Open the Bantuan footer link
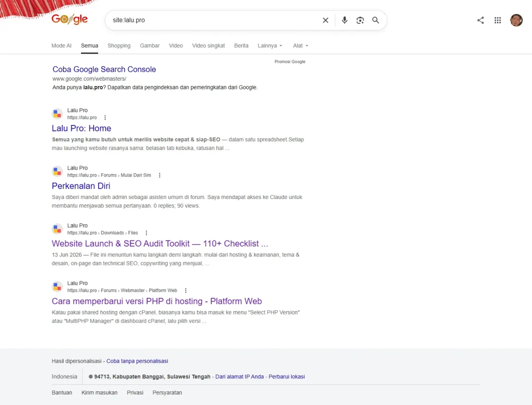Screen dimensions: 532x405 tap(62, 393)
